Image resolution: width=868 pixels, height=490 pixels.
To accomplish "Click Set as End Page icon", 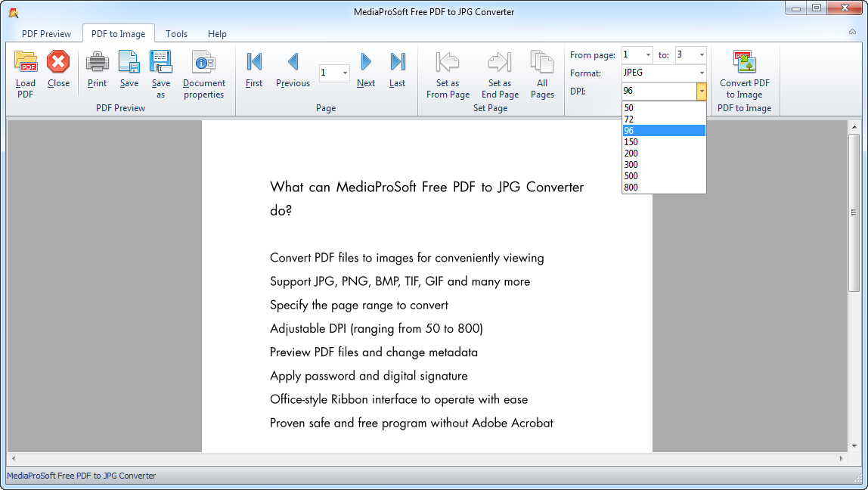I will [499, 61].
